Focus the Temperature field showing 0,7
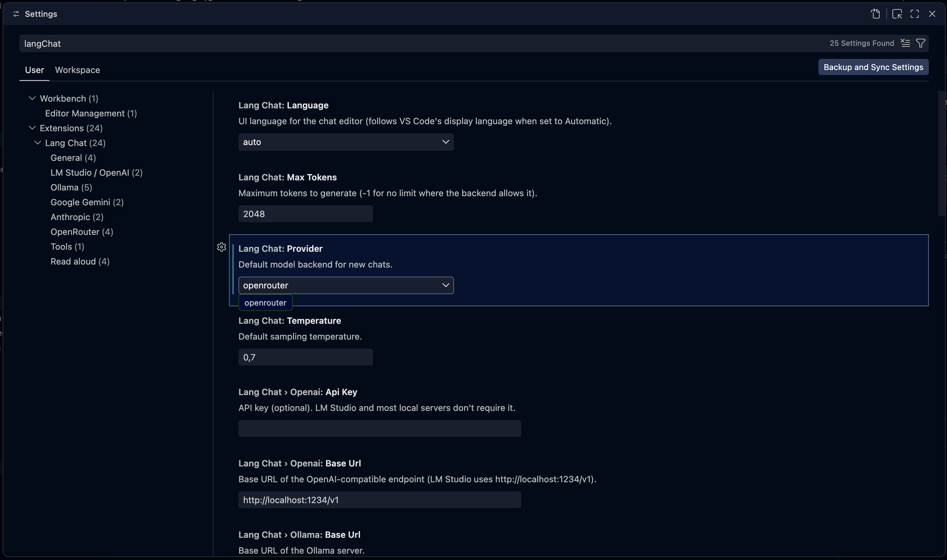The width and height of the screenshot is (947, 560). (x=305, y=357)
